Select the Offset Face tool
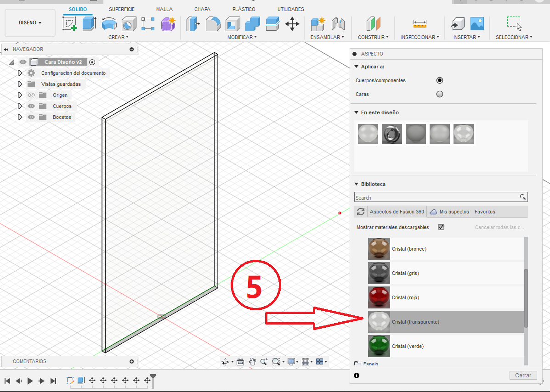The width and height of the screenshot is (550, 392). [272, 24]
